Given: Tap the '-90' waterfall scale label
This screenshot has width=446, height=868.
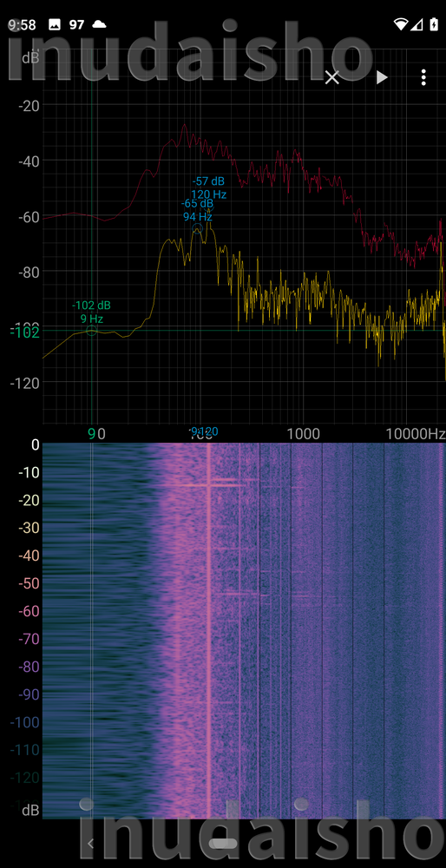Looking at the screenshot, I should (27, 694).
